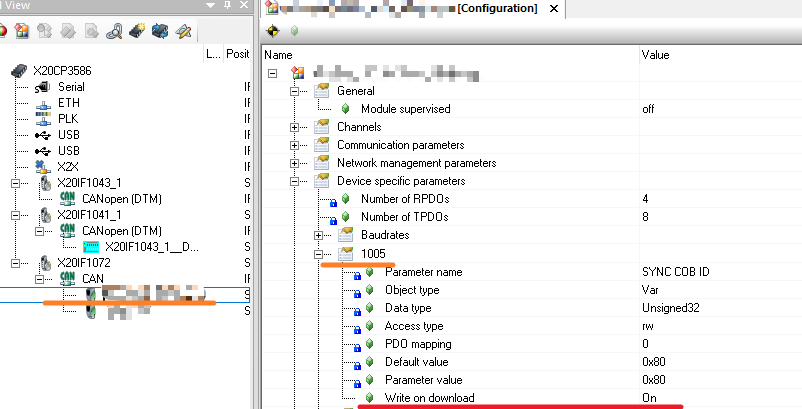Select CANopen (DTM) label under X20IF1043_1

[x=122, y=199]
